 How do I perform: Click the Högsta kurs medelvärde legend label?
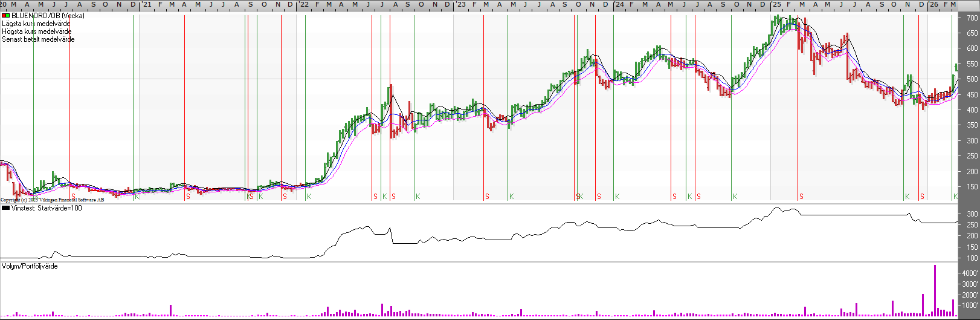click(37, 31)
